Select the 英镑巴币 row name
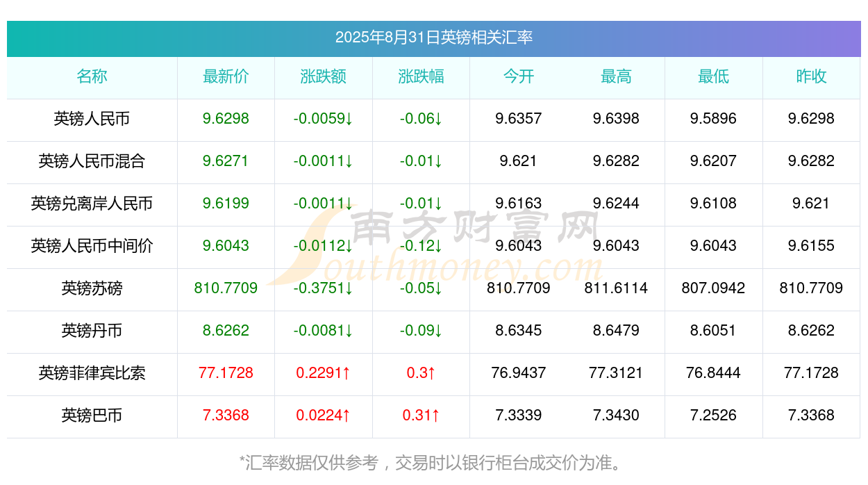Screen dimensions: 868x485 (x=92, y=416)
